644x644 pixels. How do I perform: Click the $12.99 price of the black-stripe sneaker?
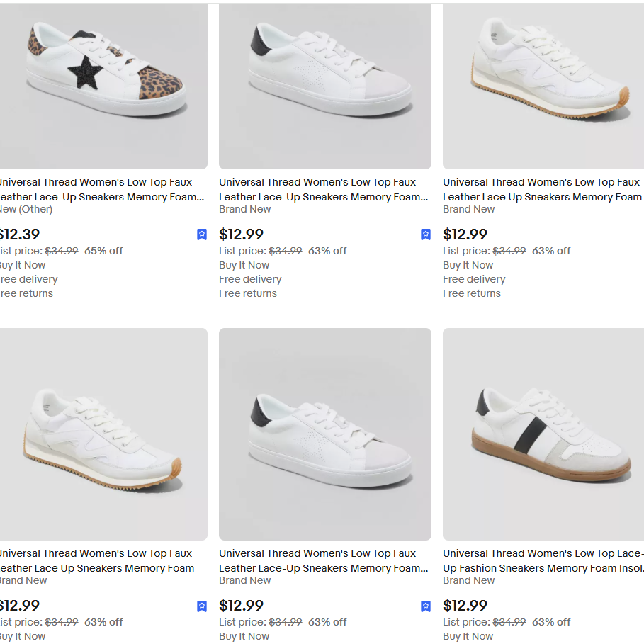pos(465,606)
